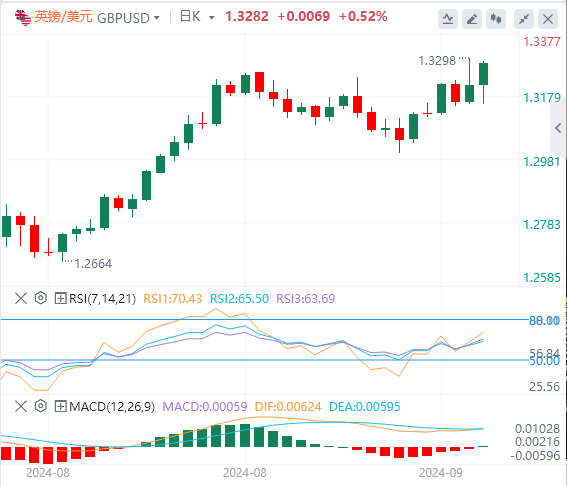Select the pencil drawing tool

(x=472, y=19)
